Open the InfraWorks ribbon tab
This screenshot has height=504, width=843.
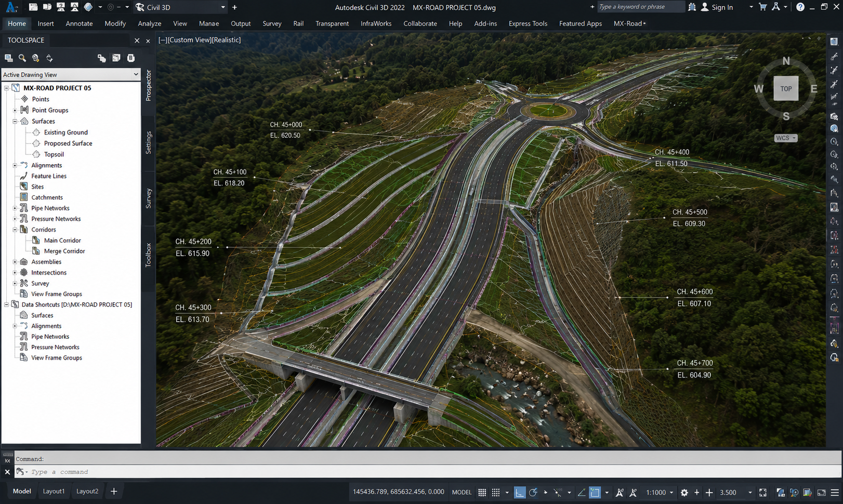coord(376,23)
